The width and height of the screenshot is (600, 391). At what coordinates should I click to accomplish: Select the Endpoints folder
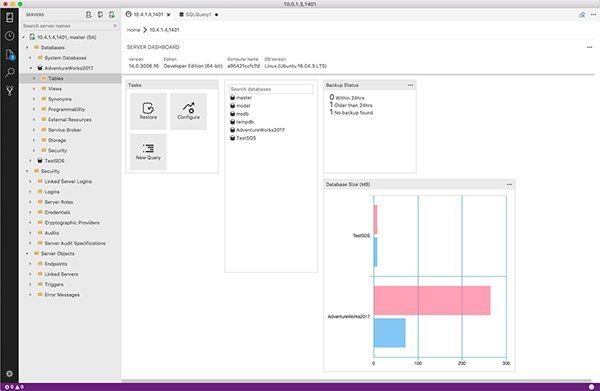55,264
